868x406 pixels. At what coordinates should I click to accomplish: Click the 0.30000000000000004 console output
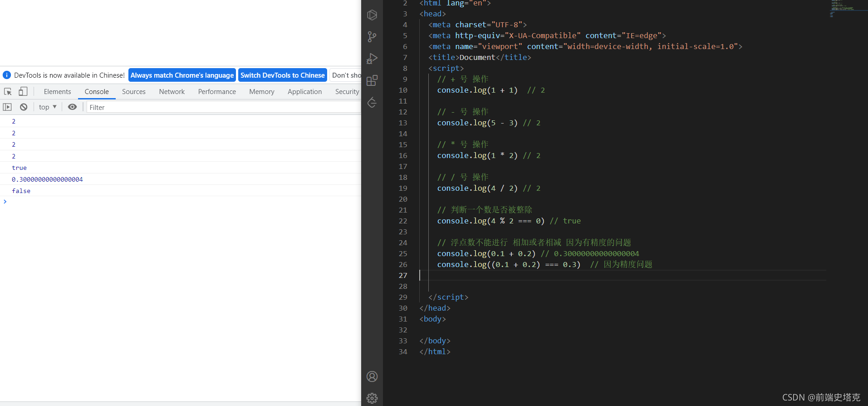click(47, 179)
